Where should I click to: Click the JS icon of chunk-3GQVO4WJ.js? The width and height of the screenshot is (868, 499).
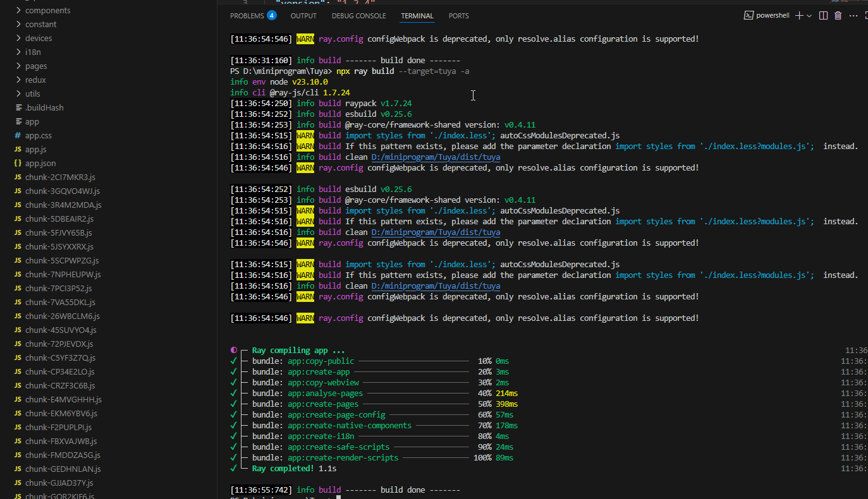click(18, 191)
